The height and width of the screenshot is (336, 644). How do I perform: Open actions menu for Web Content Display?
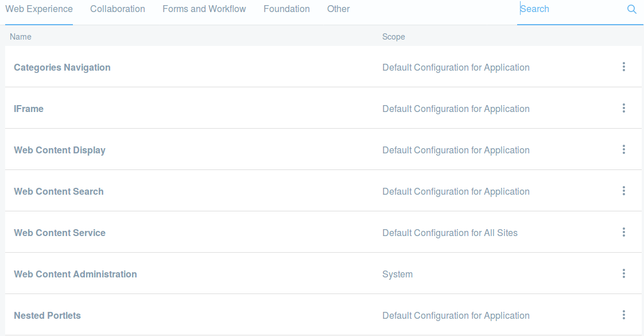[x=623, y=149]
